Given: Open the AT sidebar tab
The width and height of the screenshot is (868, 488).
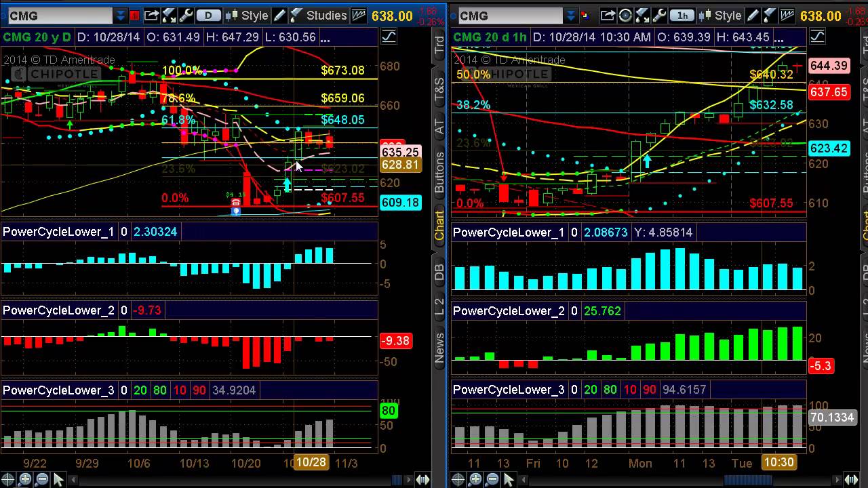Looking at the screenshot, I should coord(439,126).
